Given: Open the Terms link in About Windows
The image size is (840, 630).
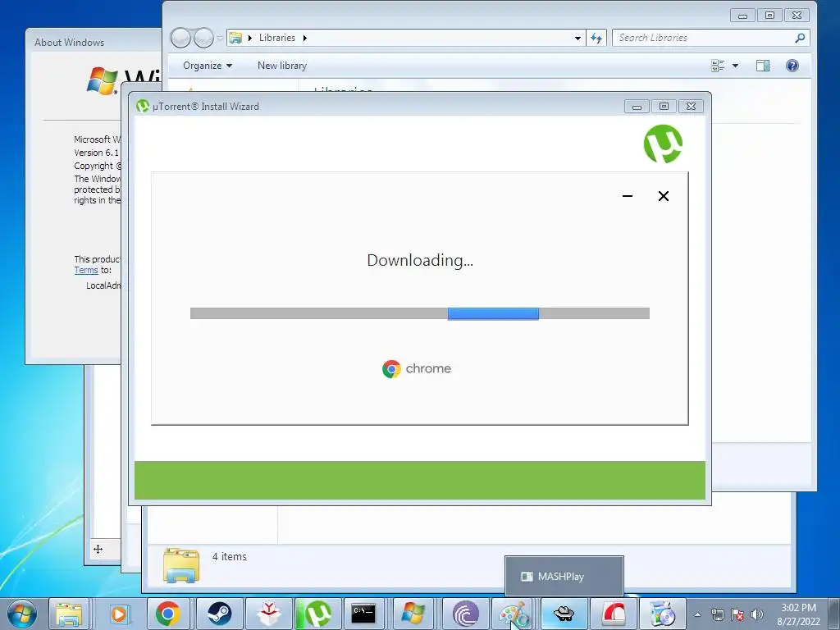Looking at the screenshot, I should point(86,271).
